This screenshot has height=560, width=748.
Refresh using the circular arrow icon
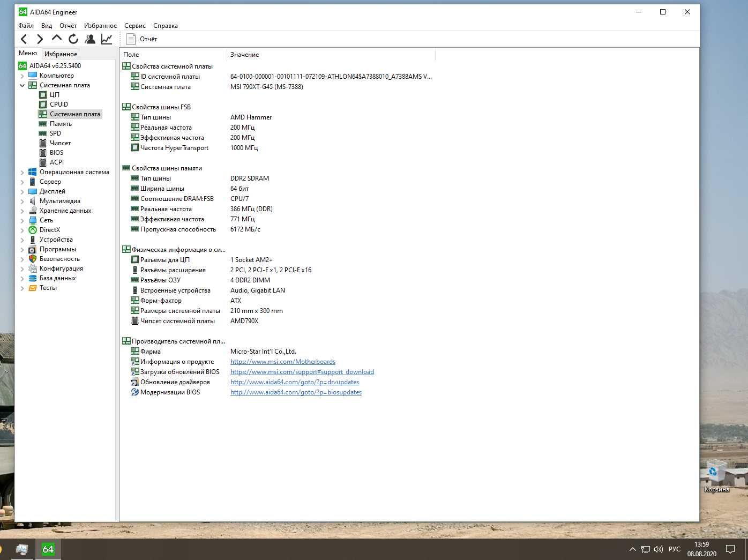pyautogui.click(x=73, y=39)
